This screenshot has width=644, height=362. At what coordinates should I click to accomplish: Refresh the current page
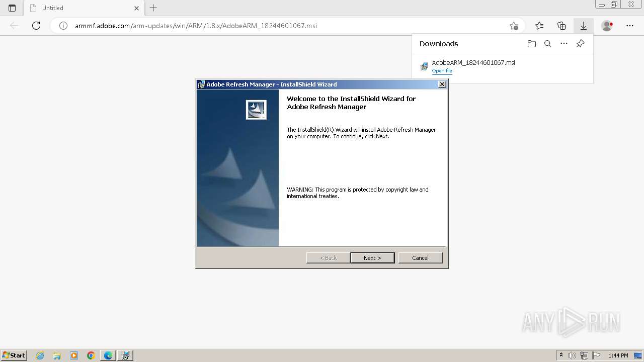(36, 26)
